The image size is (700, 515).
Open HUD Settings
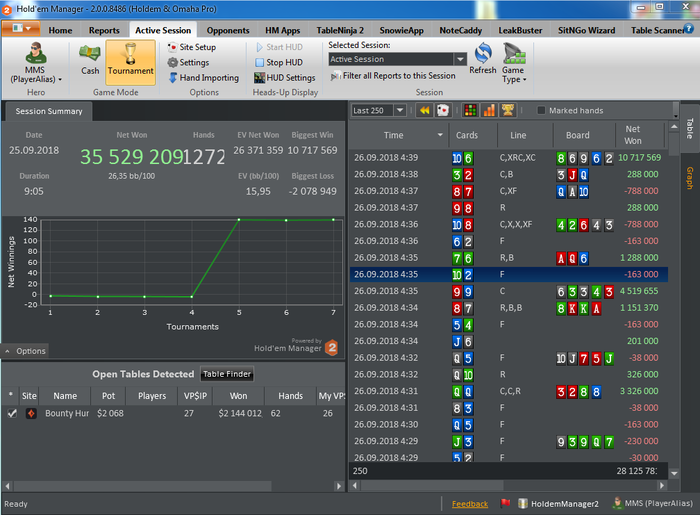pos(285,78)
